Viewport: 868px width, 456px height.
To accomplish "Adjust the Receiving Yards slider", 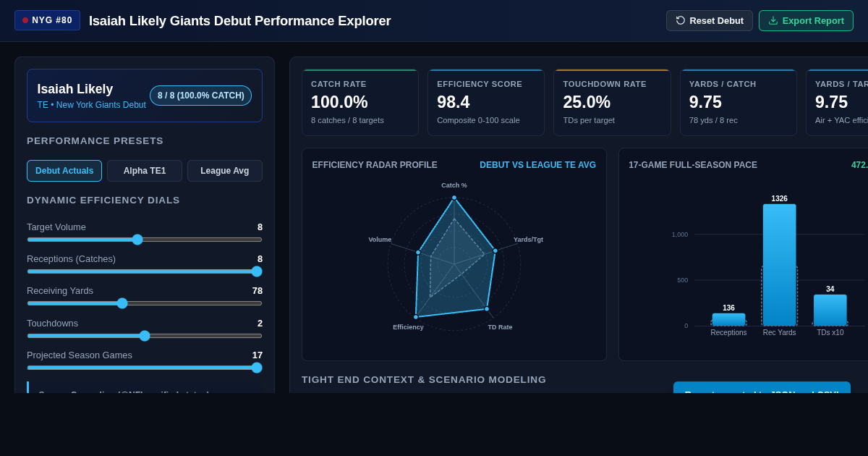I will [145, 303].
